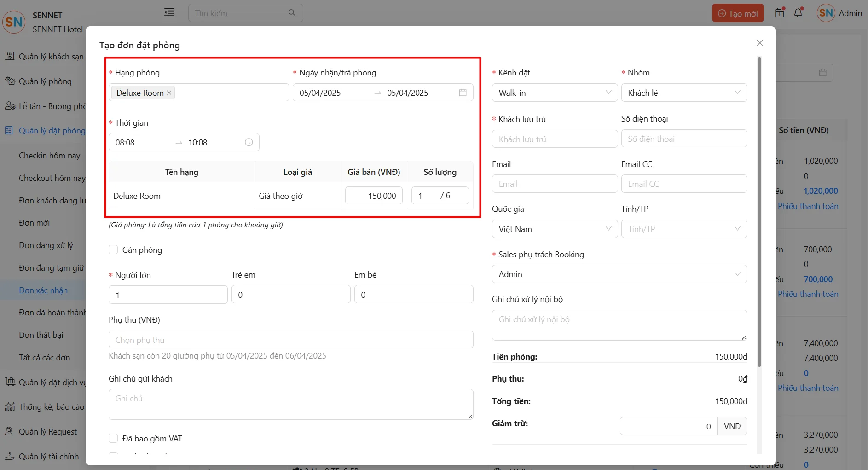Open the calendar icon in top bar
The image size is (868, 470).
coord(780,13)
